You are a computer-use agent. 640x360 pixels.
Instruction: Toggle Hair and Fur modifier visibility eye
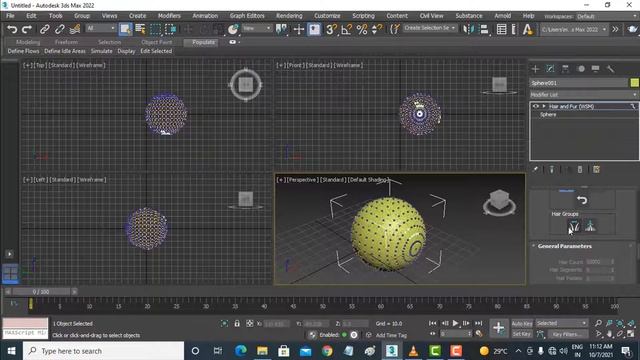point(536,106)
